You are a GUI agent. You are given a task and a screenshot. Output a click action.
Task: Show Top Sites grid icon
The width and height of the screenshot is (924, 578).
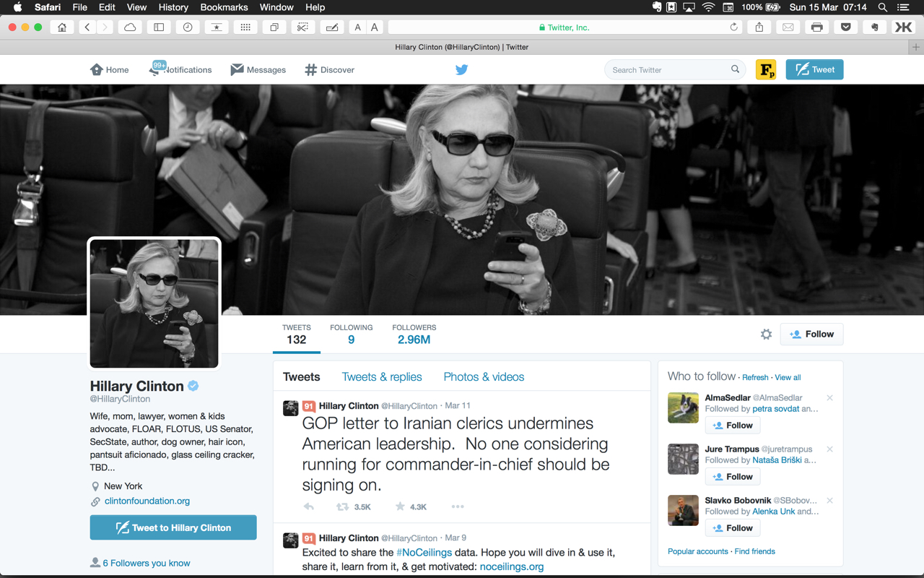(x=245, y=27)
